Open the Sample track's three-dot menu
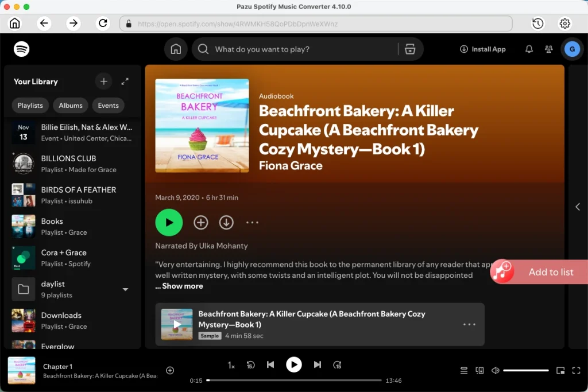Screen dimensions: 588x392 469,324
